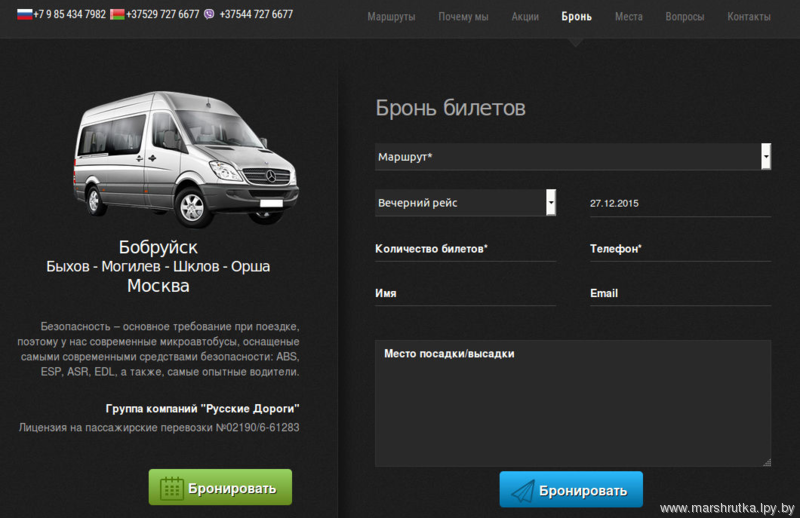Expand the Маршрут dropdown
The height and width of the screenshot is (518, 800).
coord(573,157)
